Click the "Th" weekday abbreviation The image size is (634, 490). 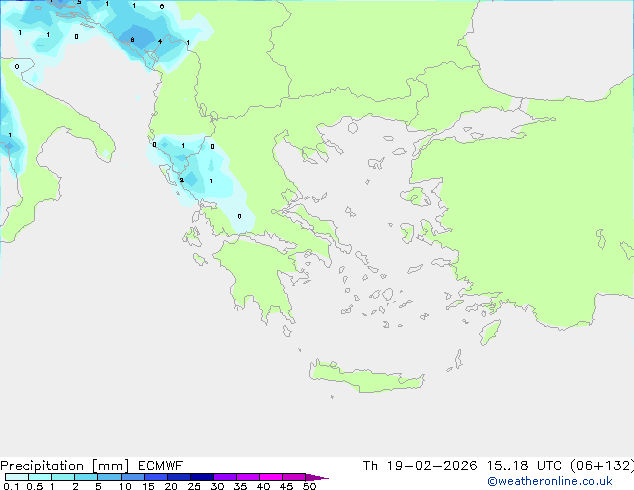[370, 466]
